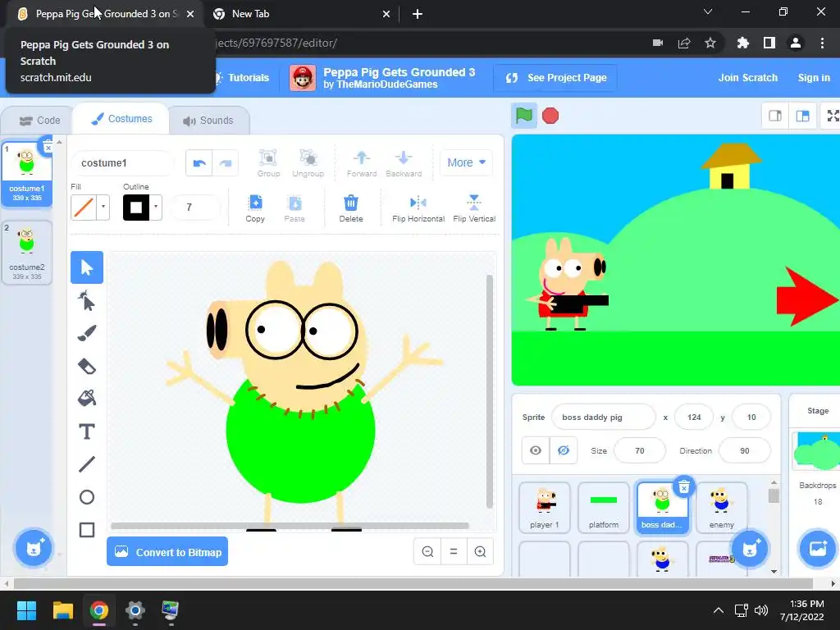This screenshot has height=630, width=840.
Task: Show the sprite with eye icon
Action: [536, 450]
